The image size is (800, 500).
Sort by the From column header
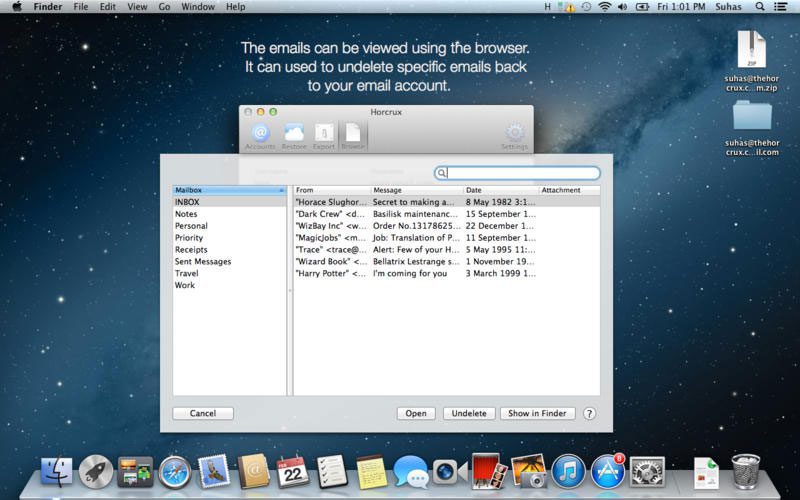[331, 190]
